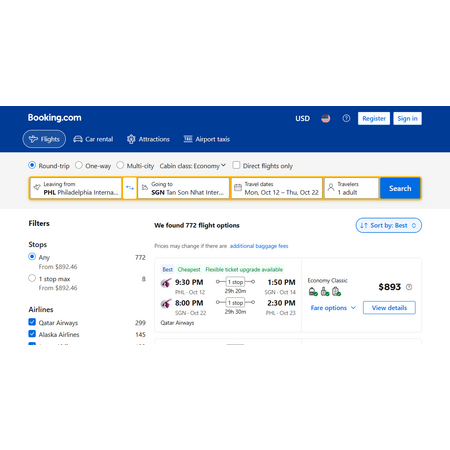
Task: Click the swap origin and destination icon
Action: (130, 188)
